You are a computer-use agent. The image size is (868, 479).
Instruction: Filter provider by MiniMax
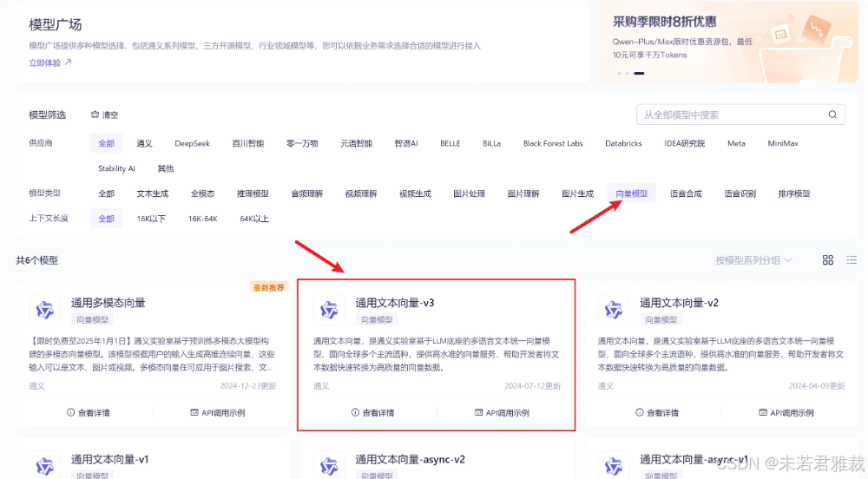point(783,143)
